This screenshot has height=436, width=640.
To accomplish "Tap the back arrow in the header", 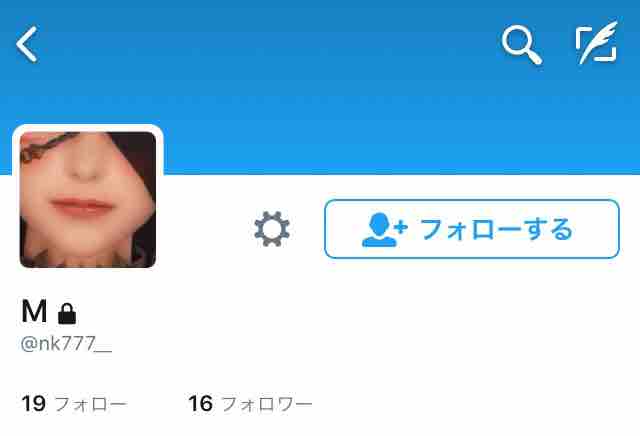I will click(x=27, y=44).
